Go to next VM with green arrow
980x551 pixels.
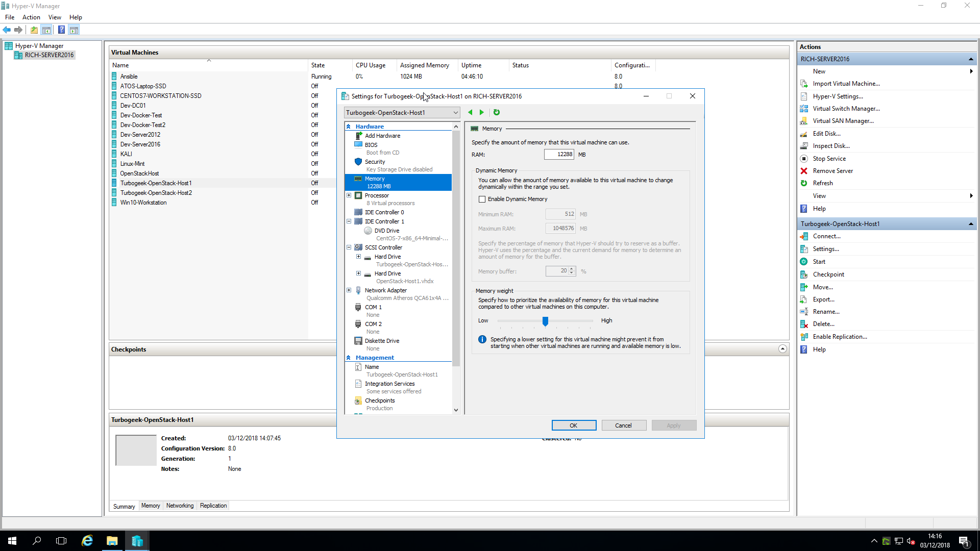click(481, 112)
